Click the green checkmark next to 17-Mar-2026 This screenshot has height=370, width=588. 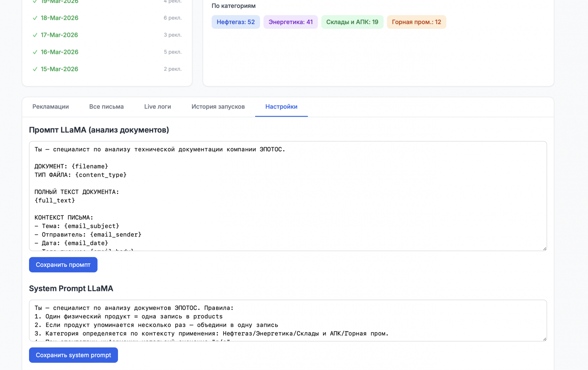click(x=35, y=35)
